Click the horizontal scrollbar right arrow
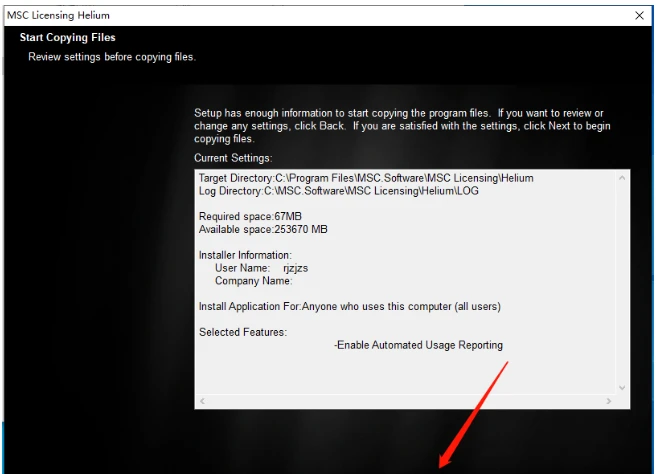Viewport: 660px width, 474px height. click(609, 401)
